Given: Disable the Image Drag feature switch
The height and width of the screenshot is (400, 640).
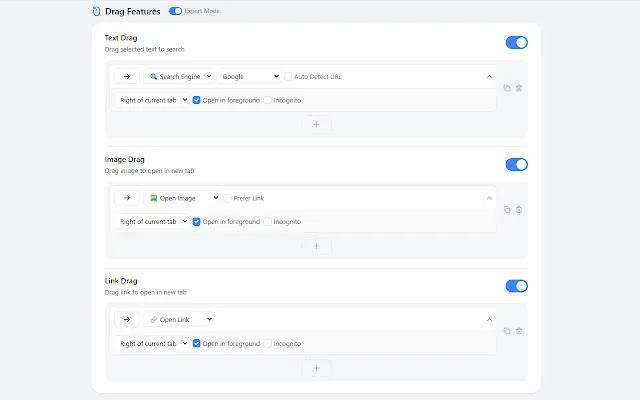Looking at the screenshot, I should (x=516, y=164).
